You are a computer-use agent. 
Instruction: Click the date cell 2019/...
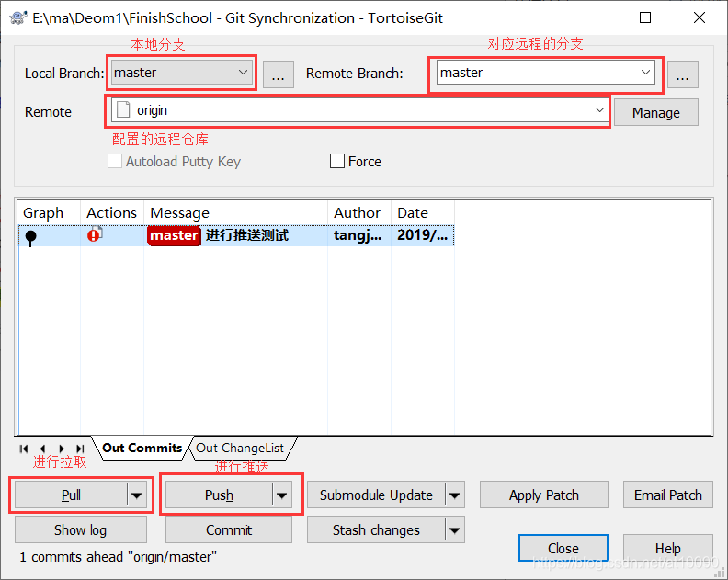click(422, 235)
